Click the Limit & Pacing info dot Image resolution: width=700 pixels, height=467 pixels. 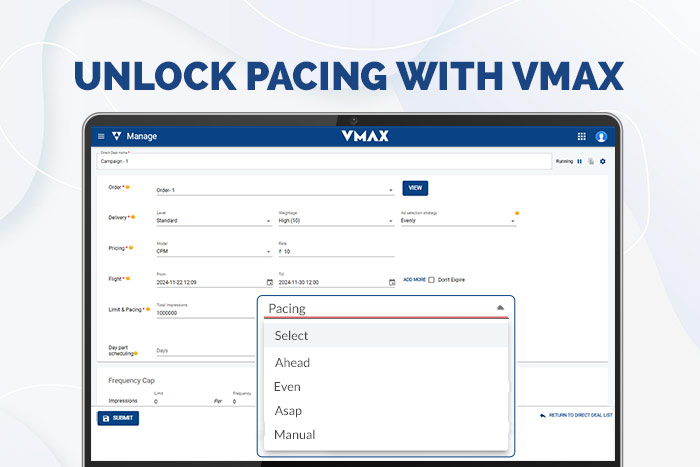tap(148, 309)
